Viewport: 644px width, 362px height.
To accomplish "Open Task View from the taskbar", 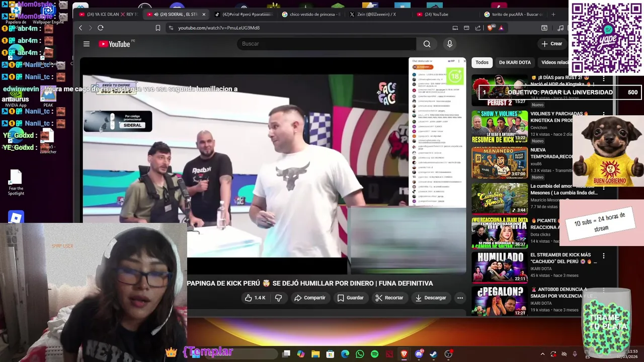I will pyautogui.click(x=286, y=354).
